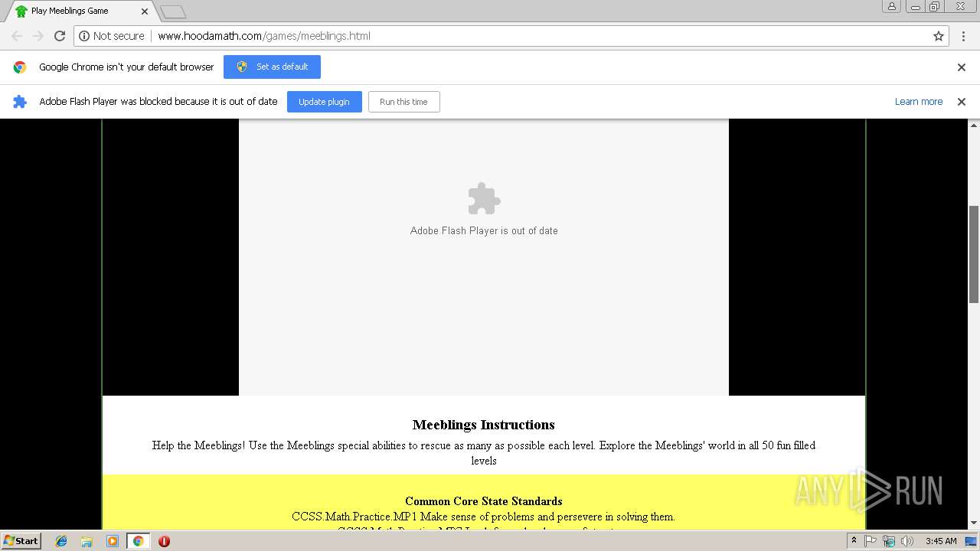The width and height of the screenshot is (980, 551).
Task: Reload the page with the refresh icon
Action: tap(60, 36)
